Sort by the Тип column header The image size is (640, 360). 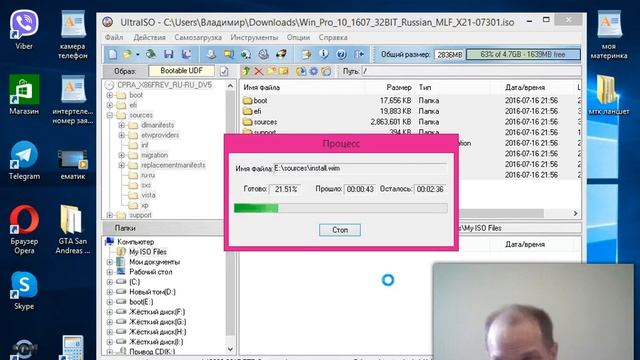424,87
